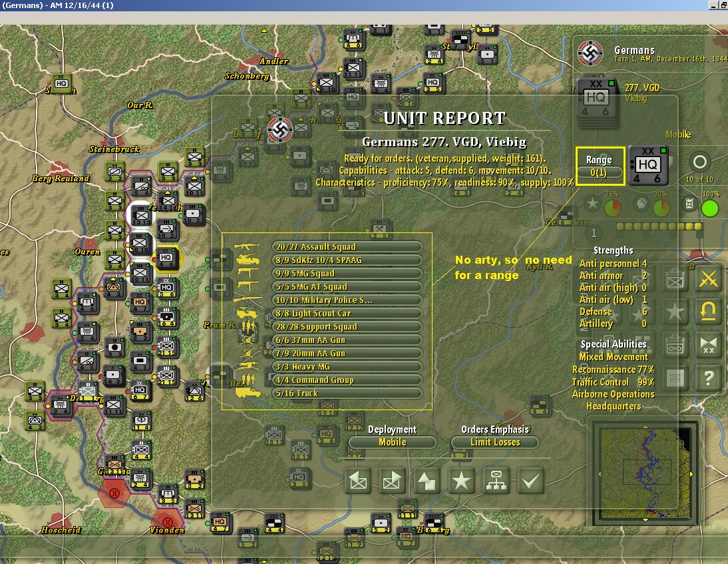728x564 pixels.
Task: Click the Unit Report title heading
Action: (445, 119)
